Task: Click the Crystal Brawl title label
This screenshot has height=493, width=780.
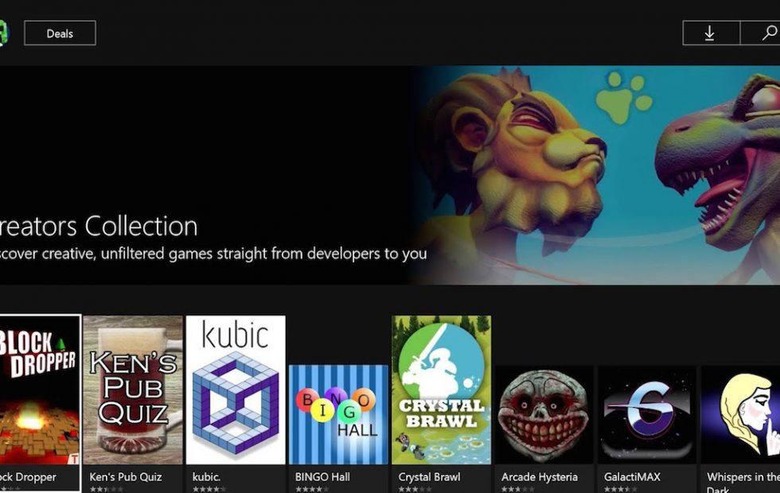Action: [429, 477]
